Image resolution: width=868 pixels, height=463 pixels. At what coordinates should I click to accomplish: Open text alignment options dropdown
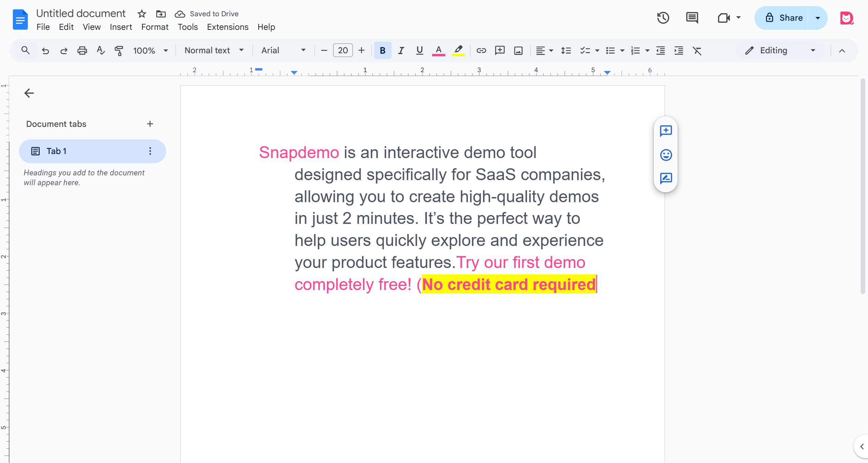tap(544, 51)
